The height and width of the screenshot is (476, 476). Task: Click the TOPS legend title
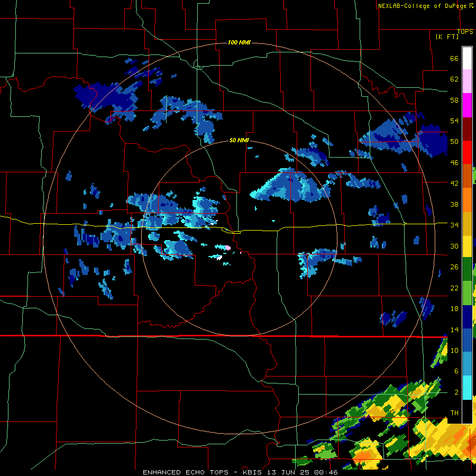click(x=465, y=32)
